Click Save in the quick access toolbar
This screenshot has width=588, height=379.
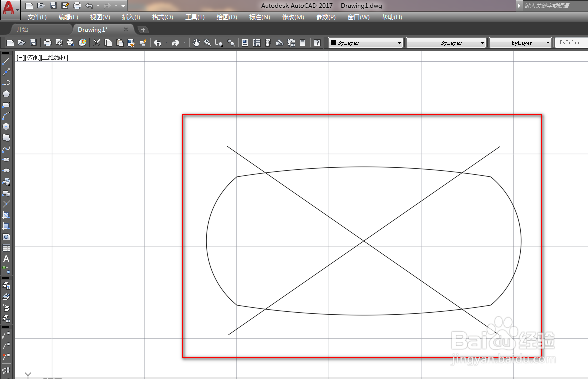53,5
